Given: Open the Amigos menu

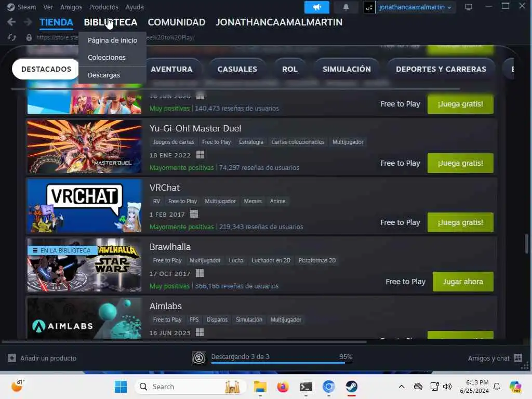Looking at the screenshot, I should (x=71, y=7).
